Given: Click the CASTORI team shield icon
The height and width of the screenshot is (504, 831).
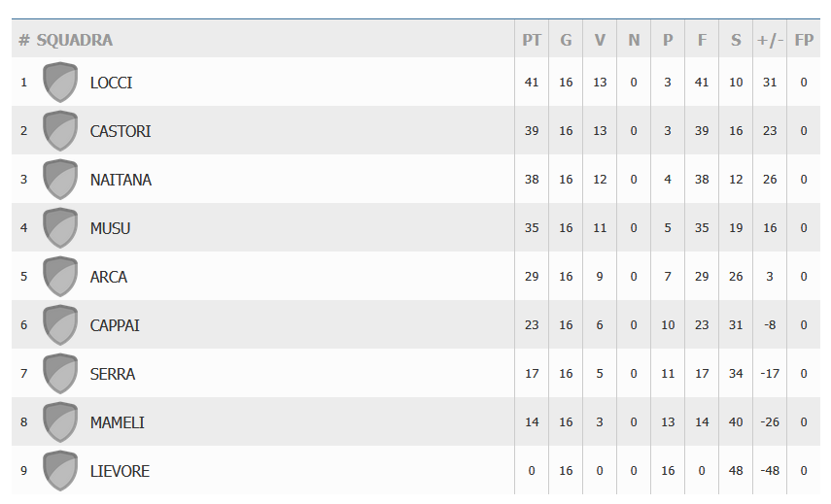Looking at the screenshot, I should [x=60, y=131].
